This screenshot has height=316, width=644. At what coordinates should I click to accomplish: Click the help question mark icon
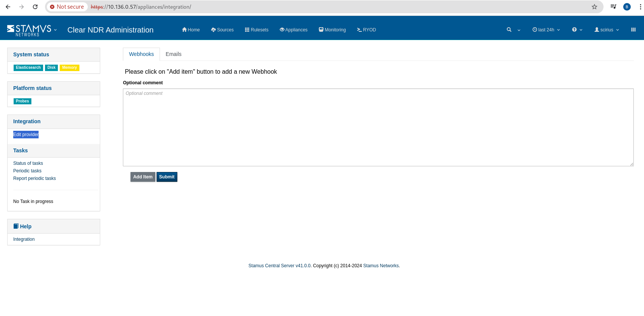tap(574, 30)
